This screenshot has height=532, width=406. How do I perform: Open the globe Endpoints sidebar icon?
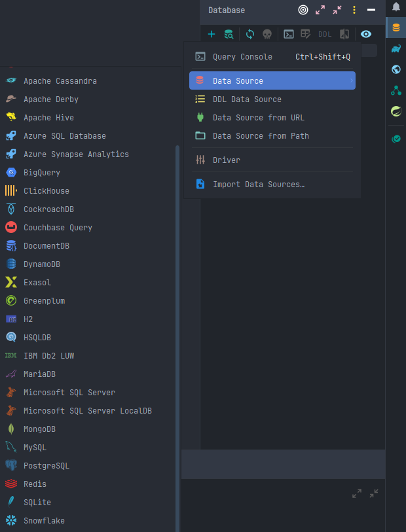[x=396, y=69]
